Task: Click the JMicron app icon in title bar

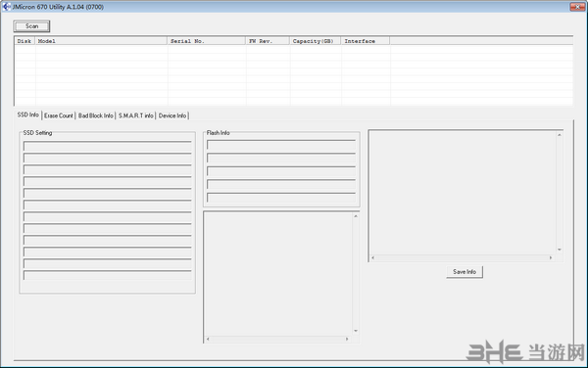Action: [6, 7]
